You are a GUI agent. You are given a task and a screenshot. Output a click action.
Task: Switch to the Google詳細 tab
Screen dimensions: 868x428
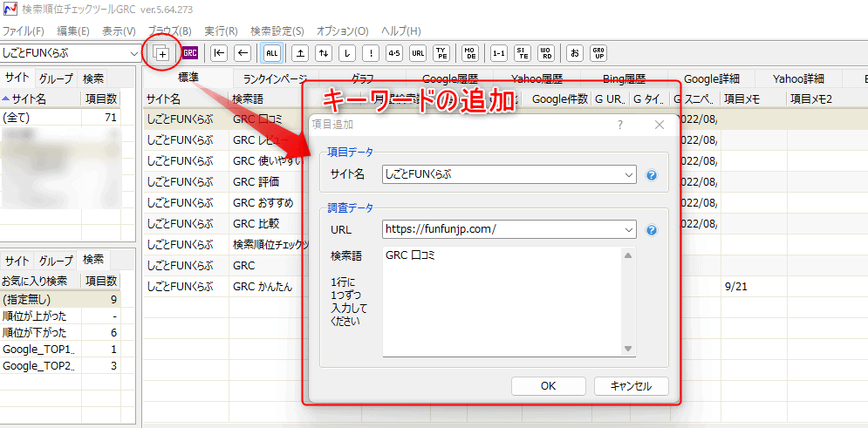point(711,79)
